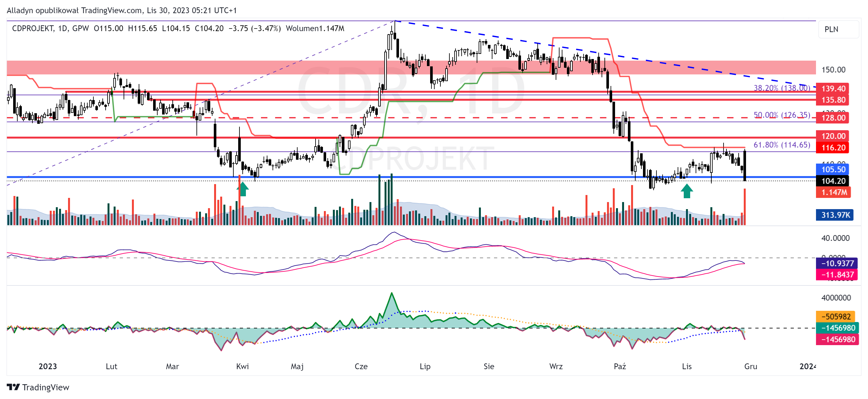The image size is (868, 399).
Task: Click the Lut month axis label
Action: [x=111, y=367]
